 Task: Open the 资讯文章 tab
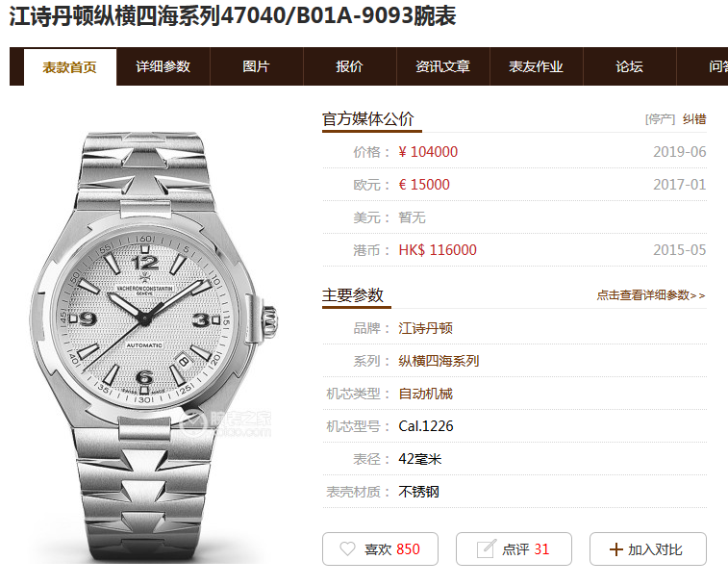point(443,66)
